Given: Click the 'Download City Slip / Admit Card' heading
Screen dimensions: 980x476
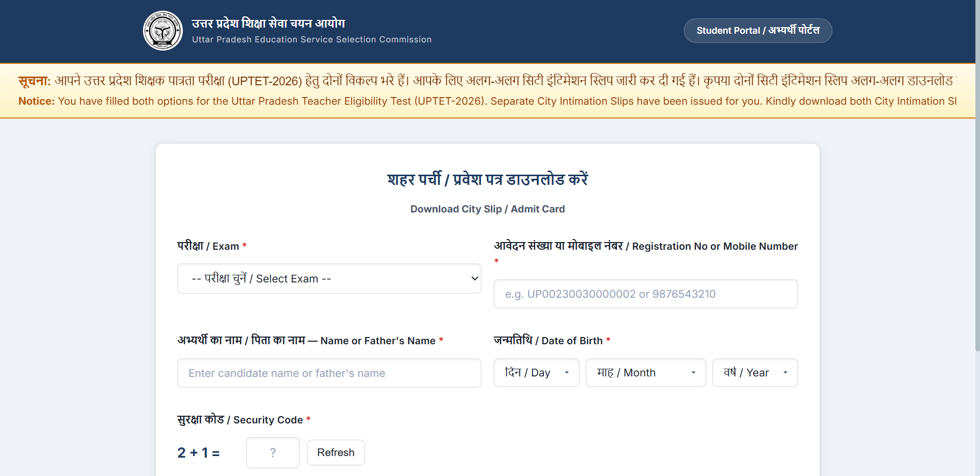Looking at the screenshot, I should click(x=487, y=209).
